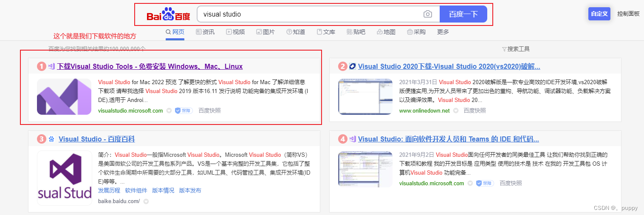
Task: Open the 知道 tab
Action: pyautogui.click(x=296, y=32)
